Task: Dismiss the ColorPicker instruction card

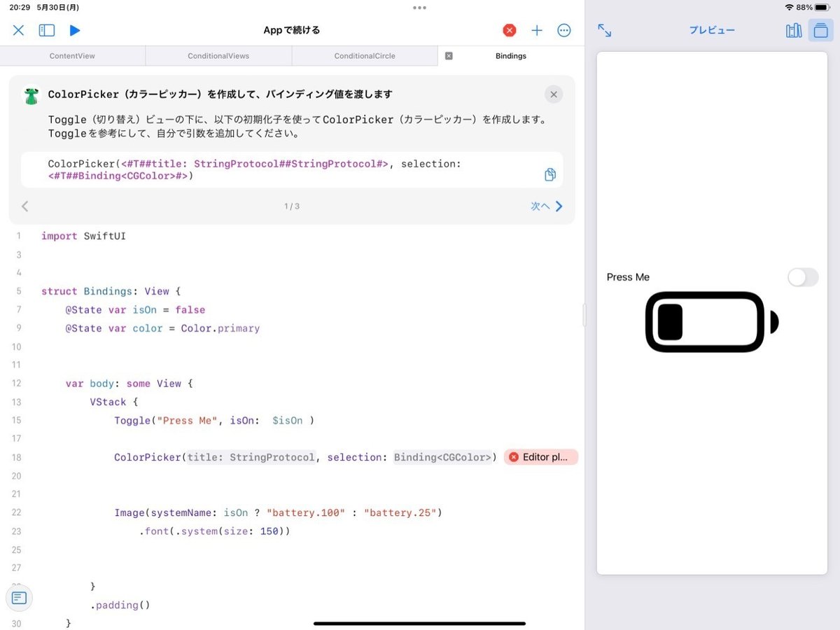Action: tap(553, 94)
